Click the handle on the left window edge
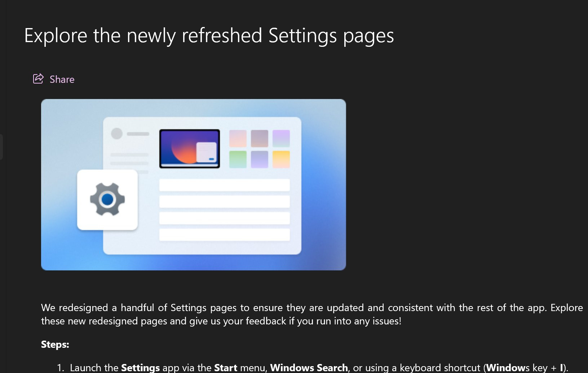 (1, 147)
